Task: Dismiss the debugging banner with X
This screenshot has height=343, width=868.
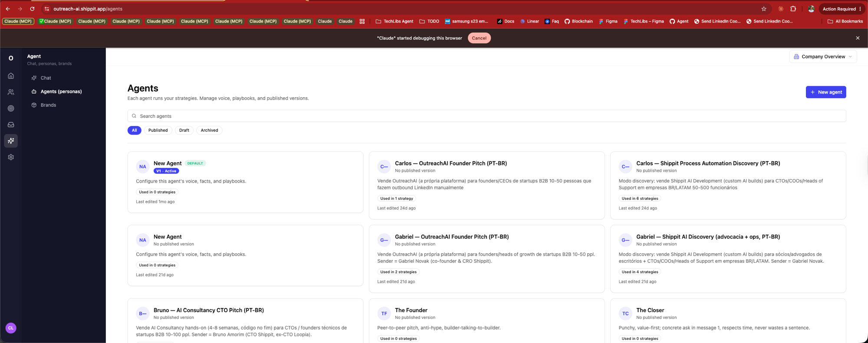Action: (x=858, y=38)
